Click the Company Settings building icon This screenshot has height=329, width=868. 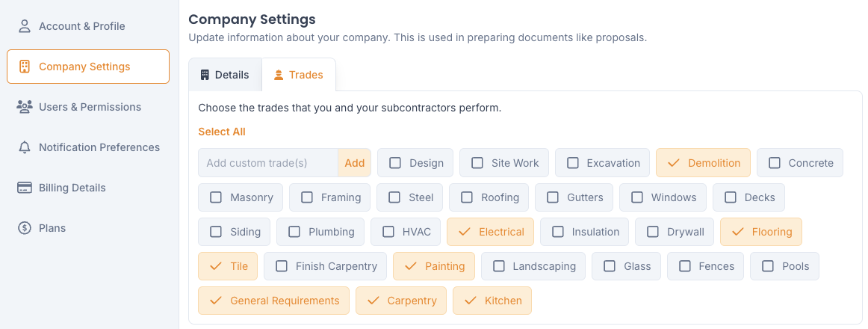point(25,67)
